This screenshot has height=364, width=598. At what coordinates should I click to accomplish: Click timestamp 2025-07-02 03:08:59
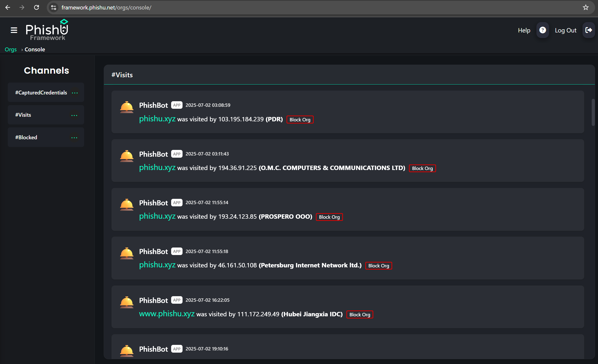pyautogui.click(x=208, y=105)
